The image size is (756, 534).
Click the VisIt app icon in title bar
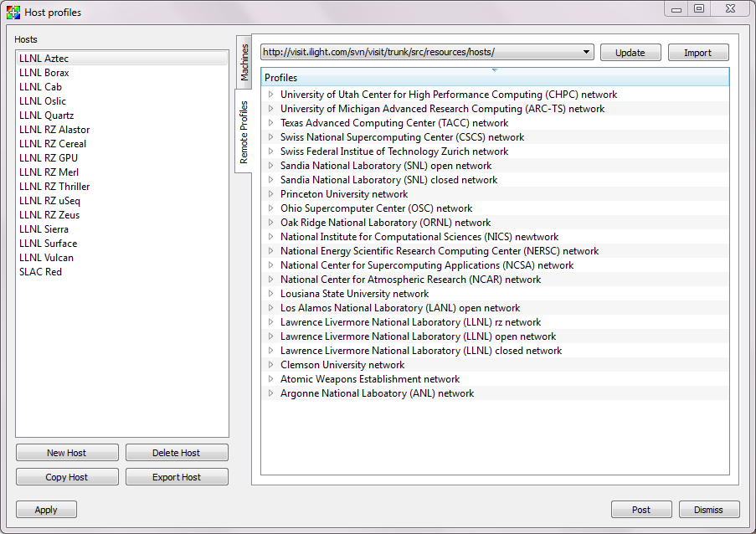13,12
